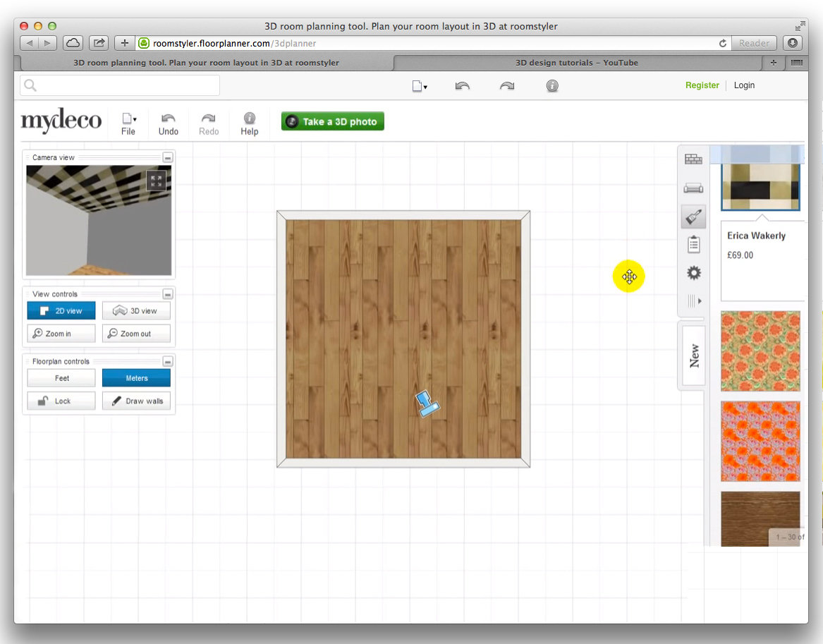This screenshot has width=823, height=644.
Task: Select the paint brush decorate icon
Action: [x=693, y=217]
